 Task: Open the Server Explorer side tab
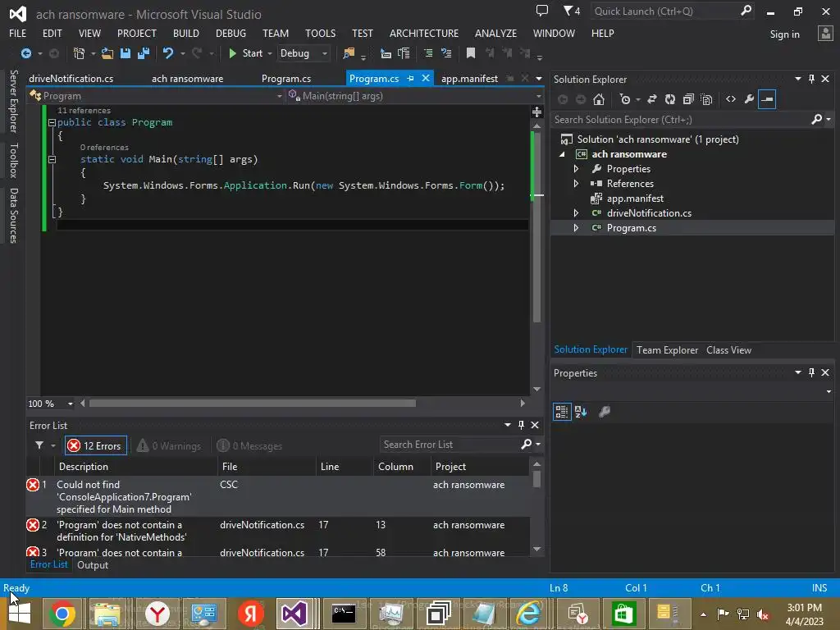point(13,101)
